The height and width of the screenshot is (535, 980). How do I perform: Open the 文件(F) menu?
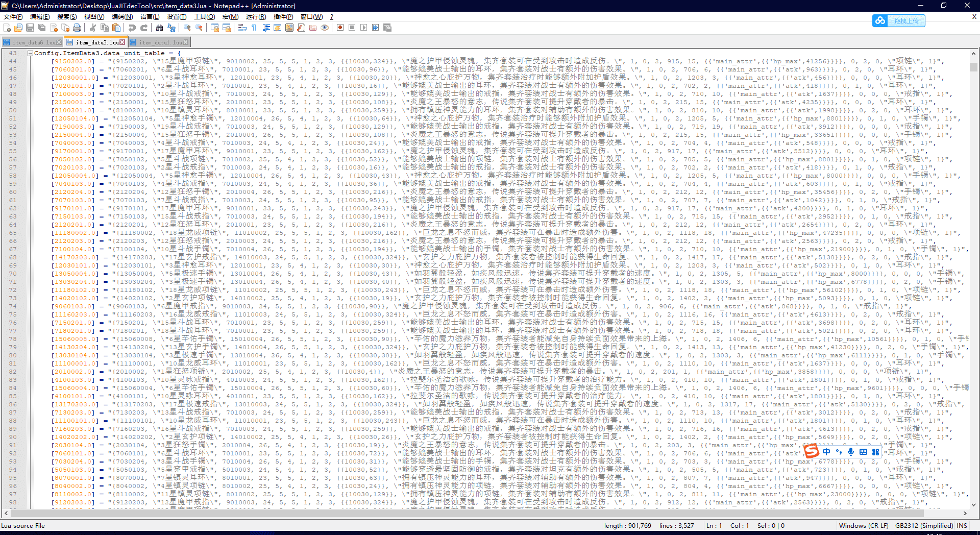(13, 17)
